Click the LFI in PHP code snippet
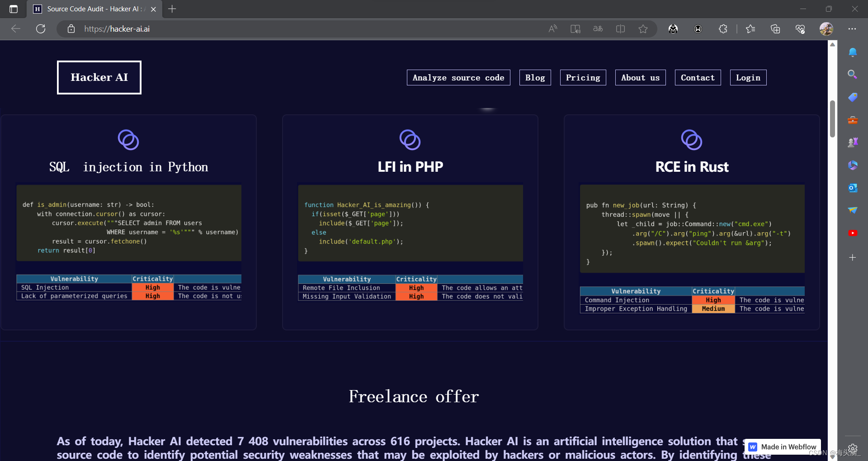 coord(410,223)
